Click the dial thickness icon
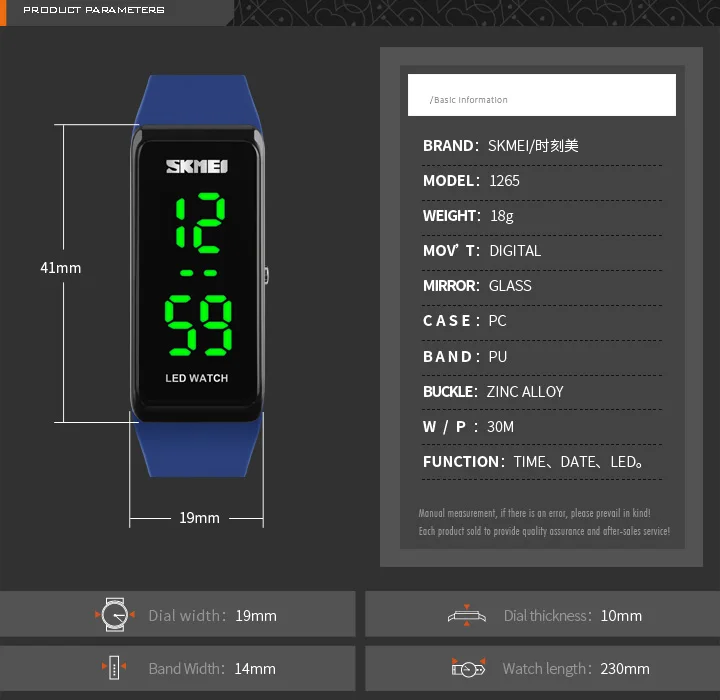The height and width of the screenshot is (700, 720). [x=467, y=615]
